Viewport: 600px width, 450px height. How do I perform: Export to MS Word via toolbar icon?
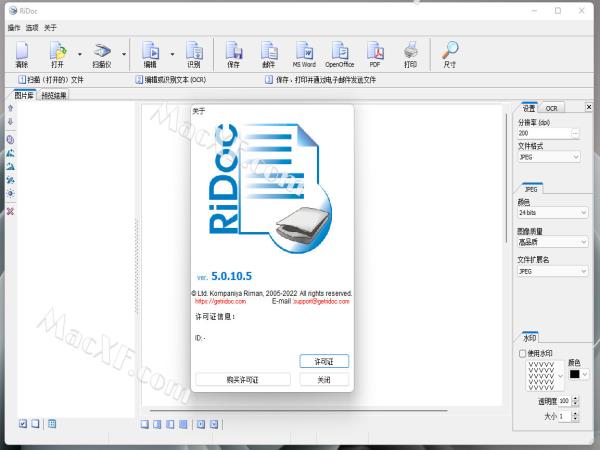pos(304,55)
